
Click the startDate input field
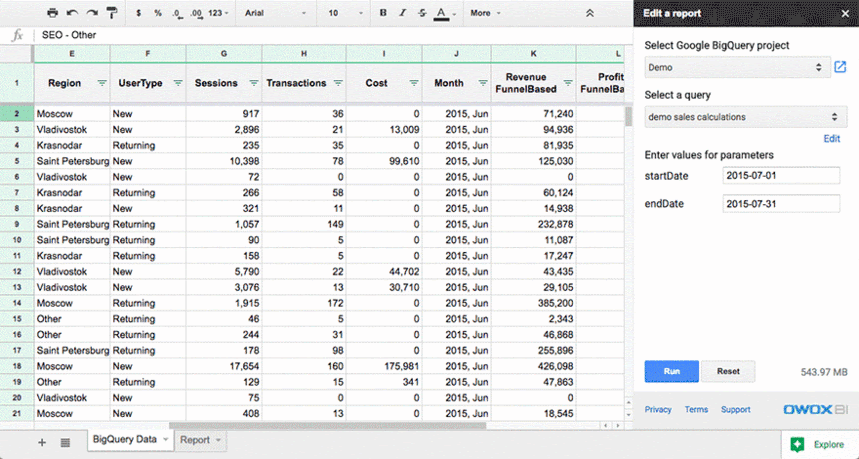781,176
